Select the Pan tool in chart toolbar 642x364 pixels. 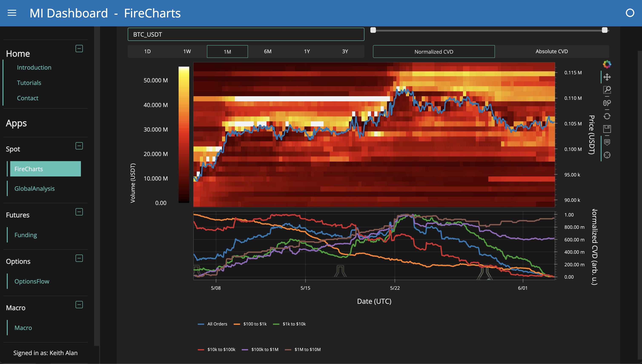tap(607, 77)
